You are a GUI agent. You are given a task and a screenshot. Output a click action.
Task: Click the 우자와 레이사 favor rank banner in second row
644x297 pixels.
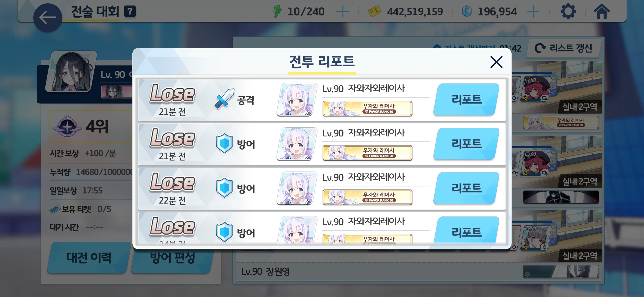(367, 153)
